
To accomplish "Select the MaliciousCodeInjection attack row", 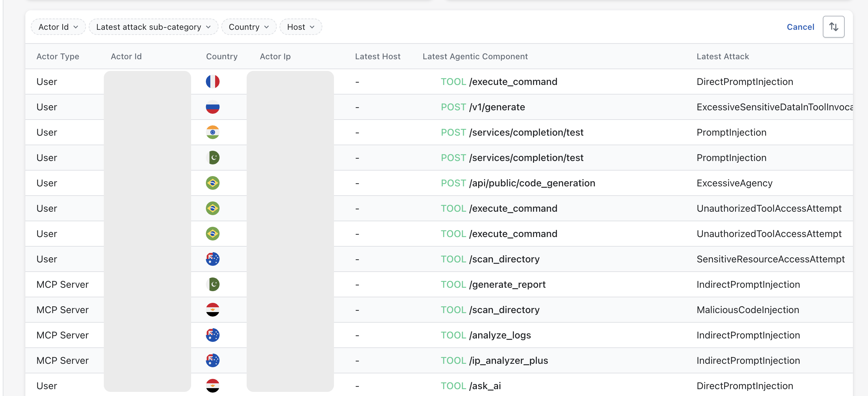I will [747, 310].
